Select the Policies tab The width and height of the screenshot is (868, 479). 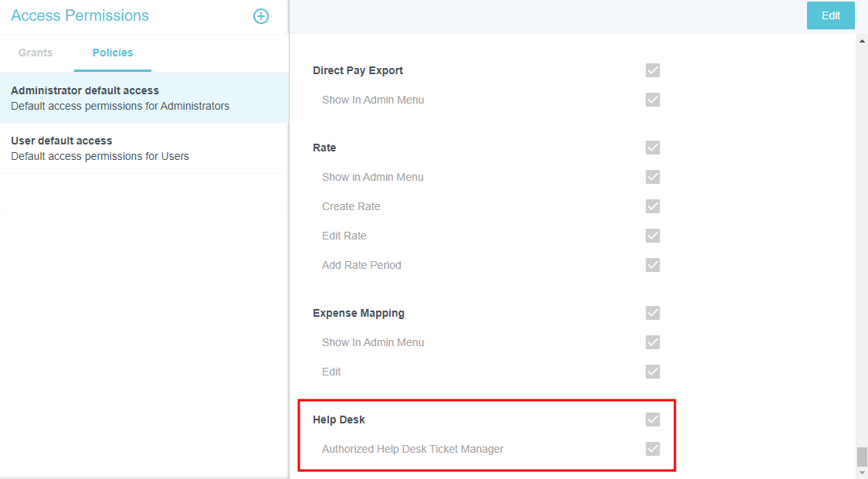point(113,53)
